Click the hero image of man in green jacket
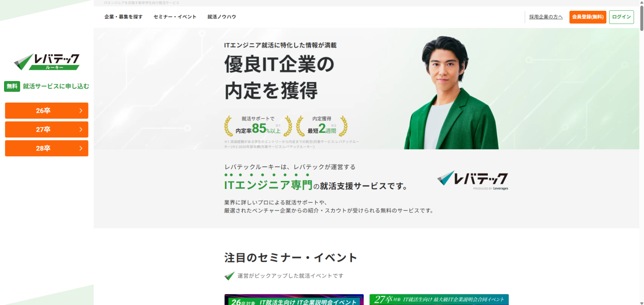Viewport: 644px width, 305px height. (450, 93)
